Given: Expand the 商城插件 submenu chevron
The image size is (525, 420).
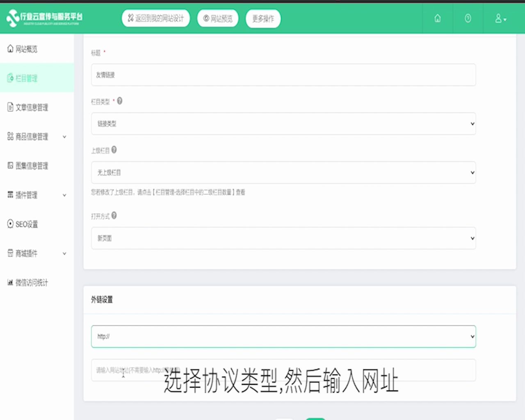Looking at the screenshot, I should point(64,253).
